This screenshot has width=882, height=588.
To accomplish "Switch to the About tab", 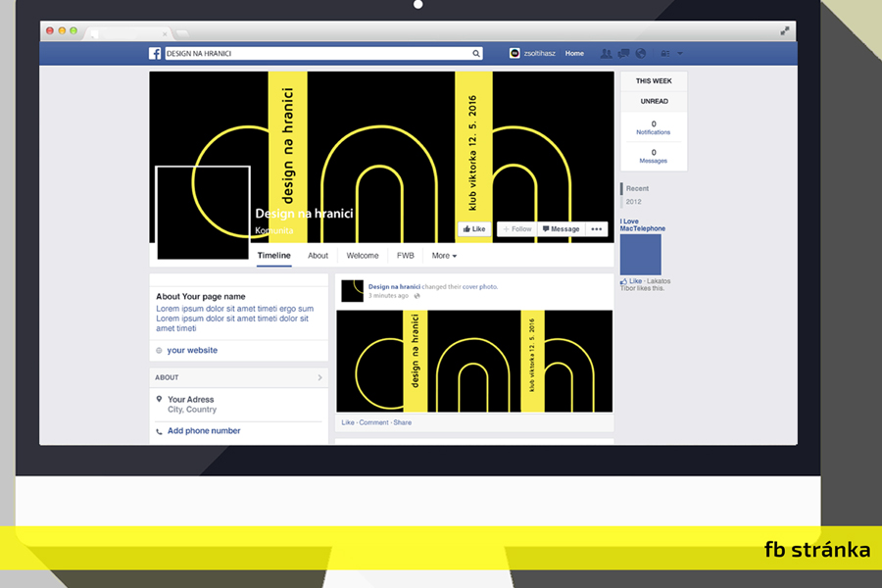I will coord(318,256).
